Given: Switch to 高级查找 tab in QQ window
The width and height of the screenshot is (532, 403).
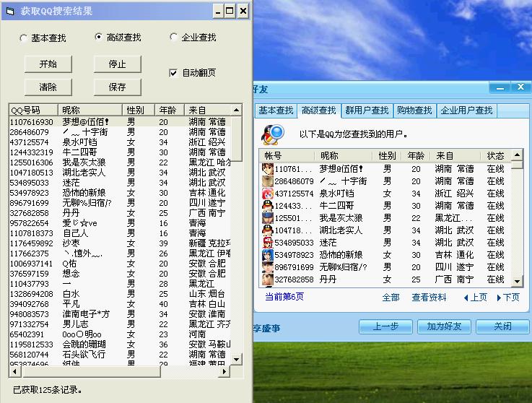Looking at the screenshot, I should (x=319, y=110).
